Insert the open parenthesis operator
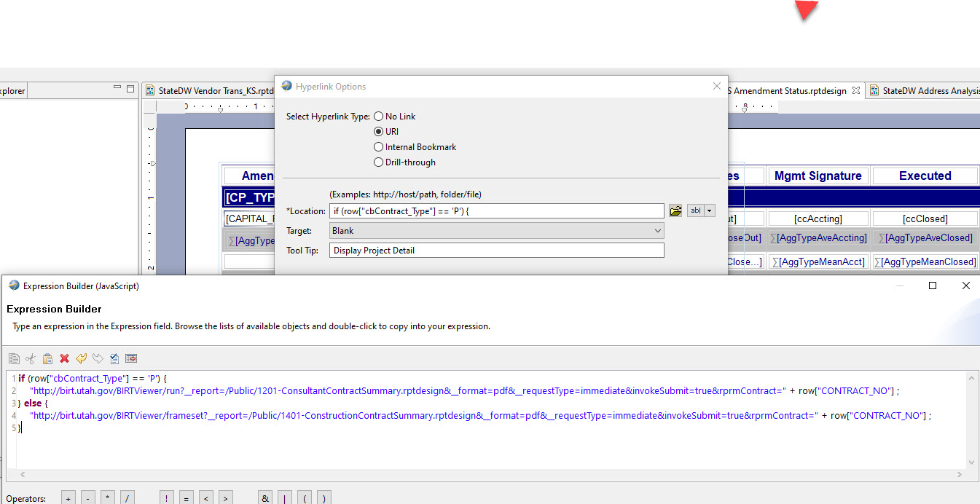Image resolution: width=980 pixels, height=504 pixels. coord(305,498)
